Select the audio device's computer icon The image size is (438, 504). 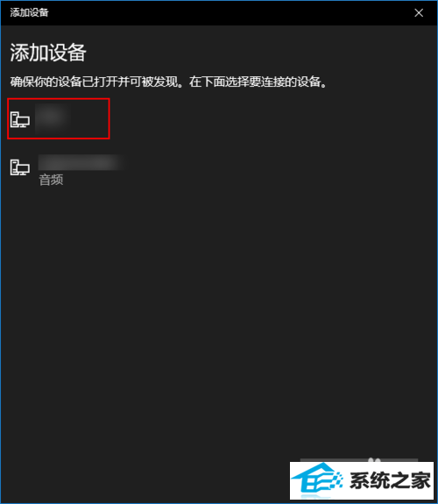tap(20, 167)
